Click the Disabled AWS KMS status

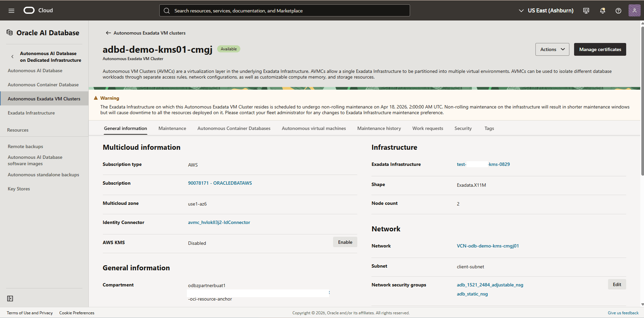coord(197,243)
